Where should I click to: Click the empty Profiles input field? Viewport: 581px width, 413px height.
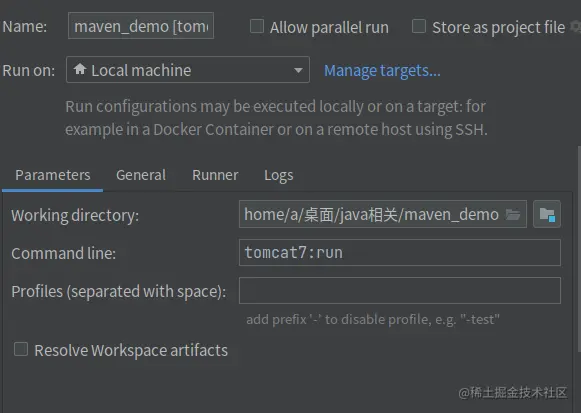(x=400, y=290)
